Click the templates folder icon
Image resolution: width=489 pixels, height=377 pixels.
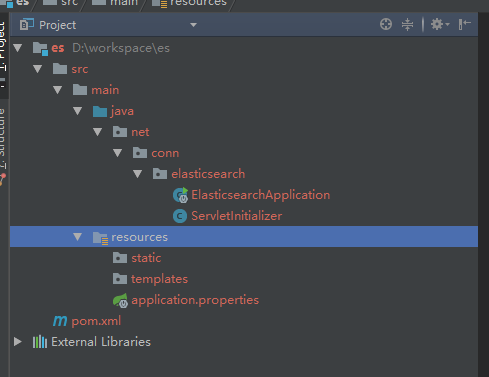(x=120, y=279)
